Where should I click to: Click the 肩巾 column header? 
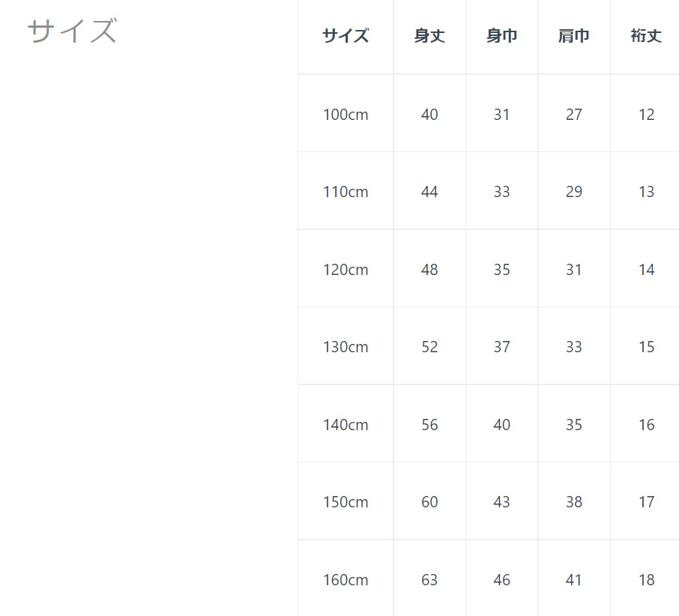pyautogui.click(x=574, y=36)
